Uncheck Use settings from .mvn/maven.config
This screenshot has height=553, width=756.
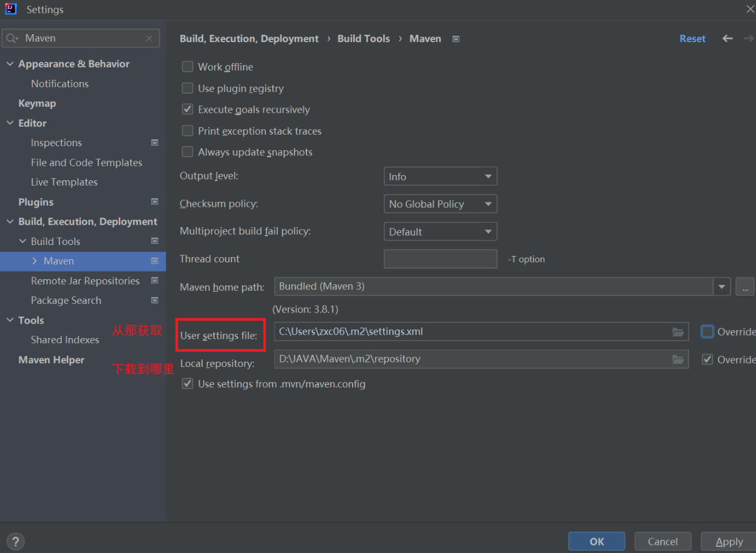(187, 384)
